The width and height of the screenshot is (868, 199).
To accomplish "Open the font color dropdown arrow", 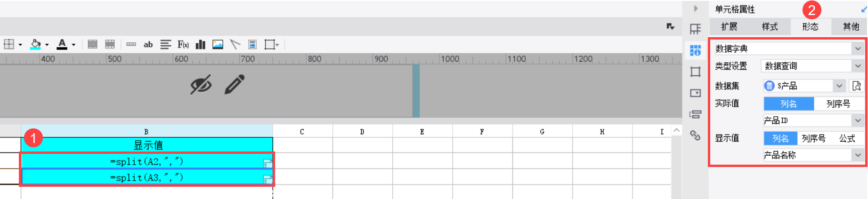I will pyautogui.click(x=73, y=45).
